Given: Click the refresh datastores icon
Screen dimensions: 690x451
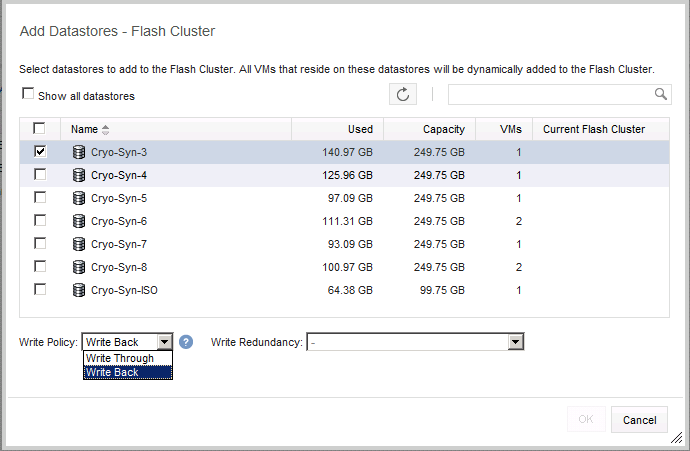Looking at the screenshot, I should click(x=403, y=94).
